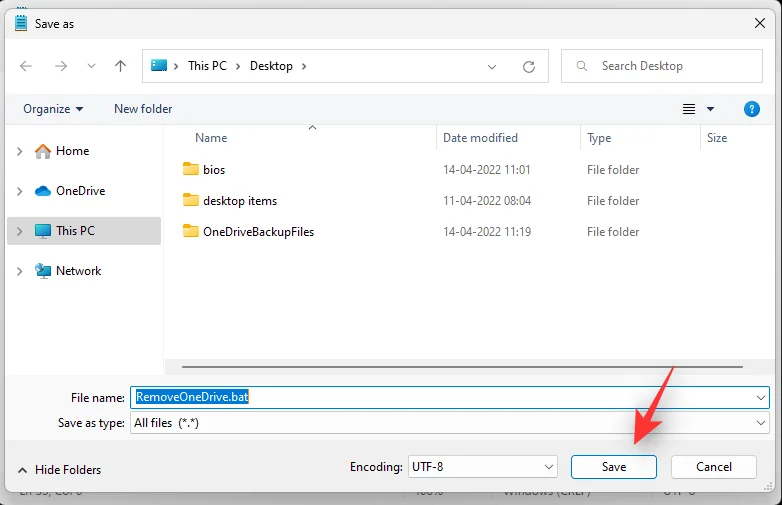
Task: Expand the OneDrive tree node
Action: 19,191
